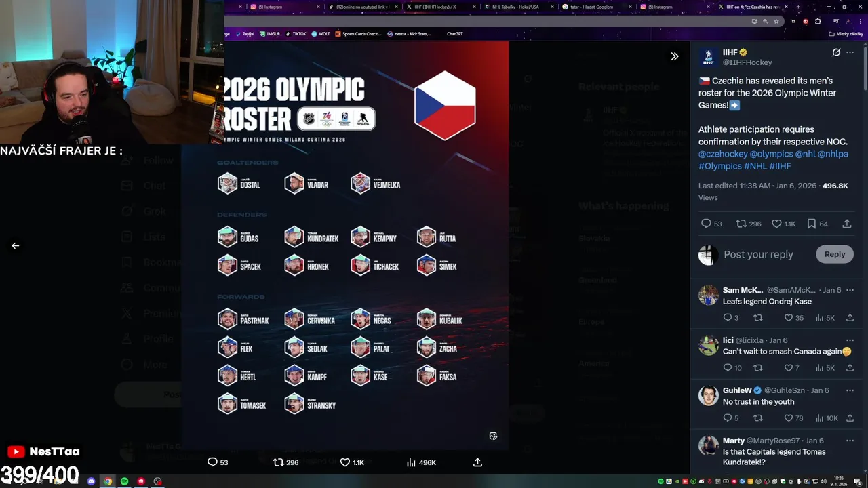This screenshot has height=488, width=868.
Task: Open the browser extensions puzzle icon
Action: coord(818,21)
